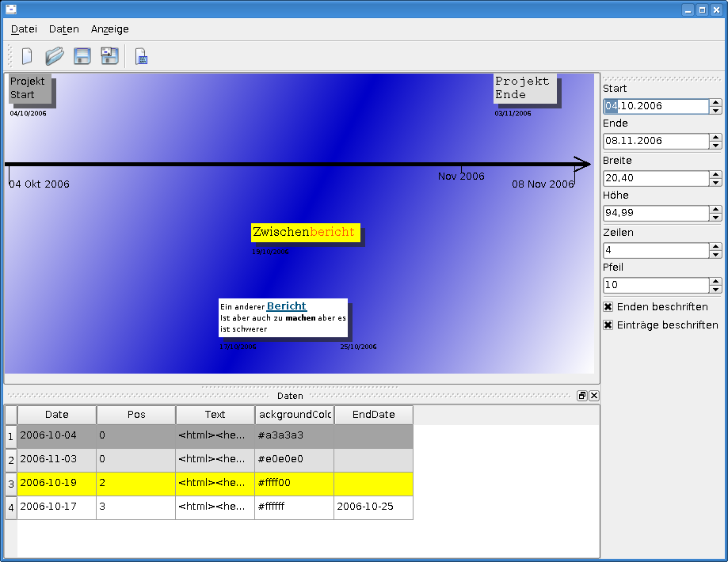Close the Daten dock panel
Viewport: 728px width, 562px height.
tap(594, 396)
